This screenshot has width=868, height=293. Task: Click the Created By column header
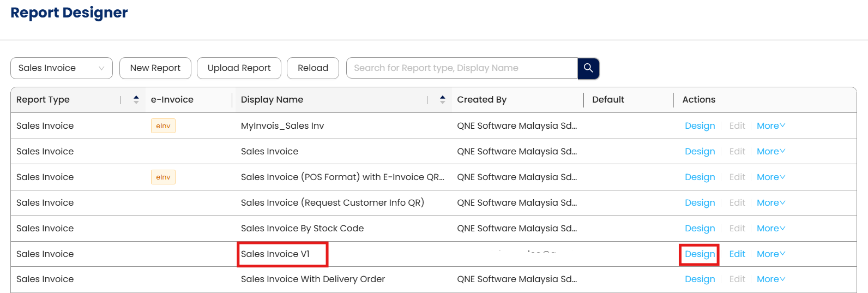(481, 100)
